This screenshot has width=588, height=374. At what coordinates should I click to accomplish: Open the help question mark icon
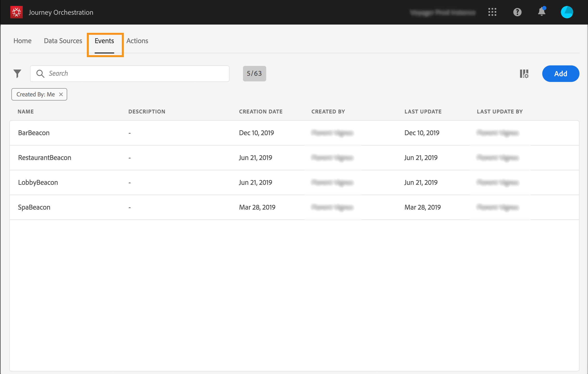pyautogui.click(x=517, y=12)
